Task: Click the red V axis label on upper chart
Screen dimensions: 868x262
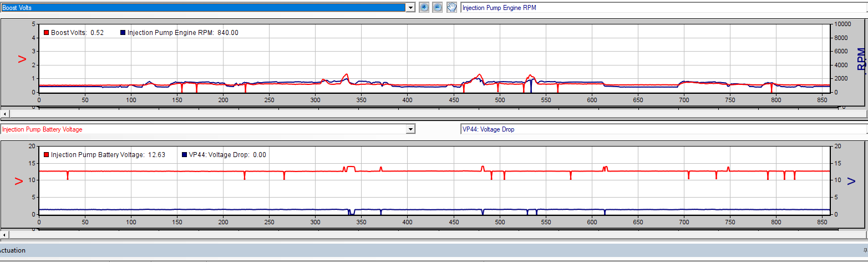Action: click(23, 59)
